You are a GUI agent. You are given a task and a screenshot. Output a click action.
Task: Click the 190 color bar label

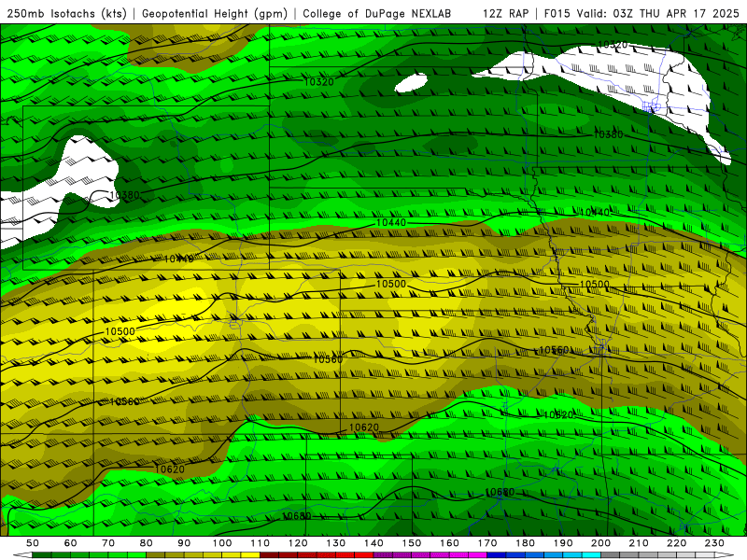click(564, 543)
